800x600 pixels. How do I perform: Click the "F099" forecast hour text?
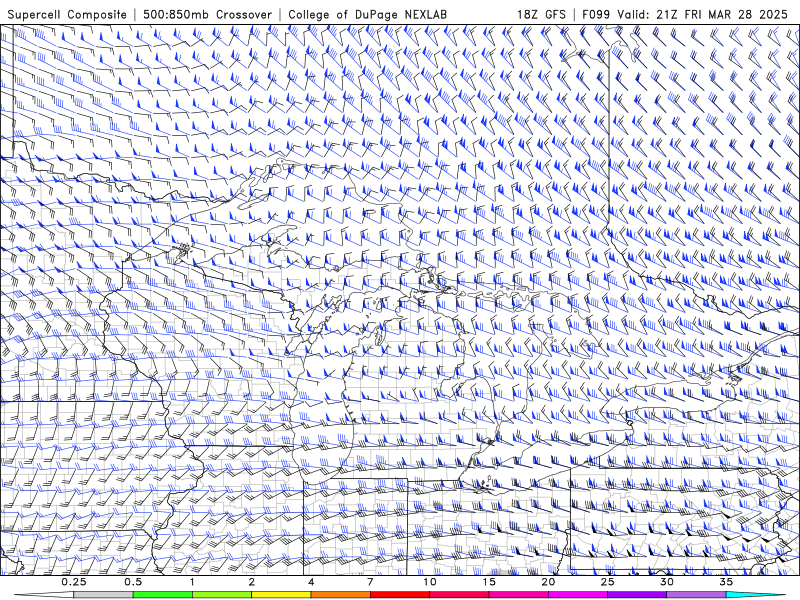[597, 15]
